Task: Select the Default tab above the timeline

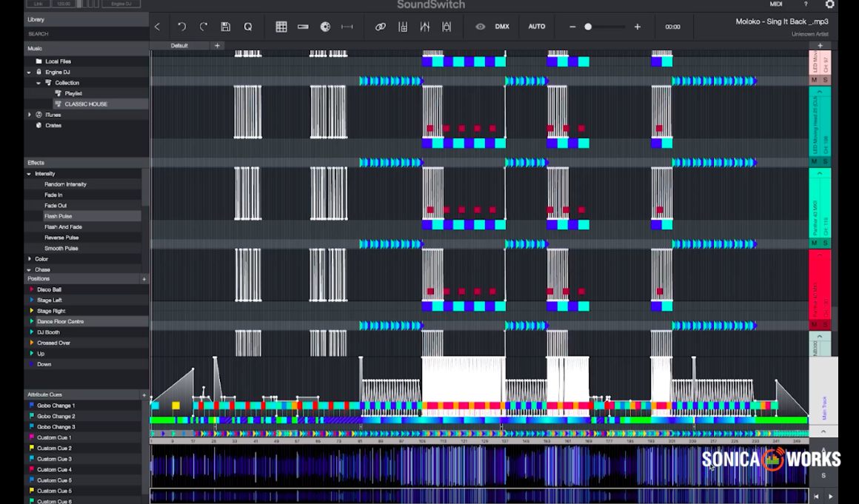Action: 179,46
